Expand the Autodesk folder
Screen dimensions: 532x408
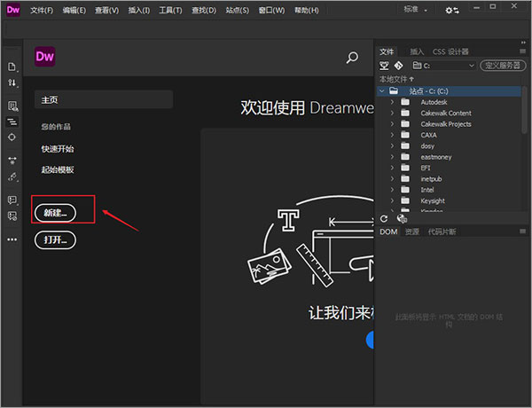(392, 102)
